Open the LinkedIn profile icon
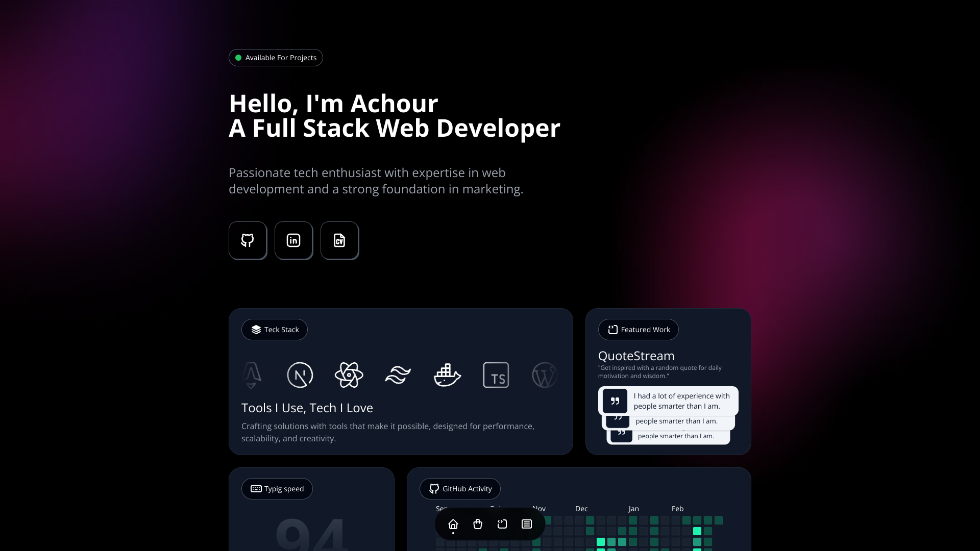 tap(293, 240)
